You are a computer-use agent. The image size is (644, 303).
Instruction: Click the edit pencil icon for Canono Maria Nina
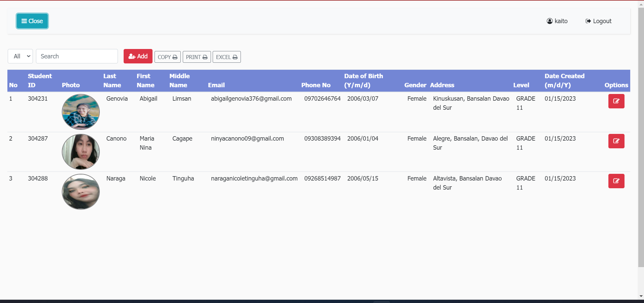tap(616, 141)
